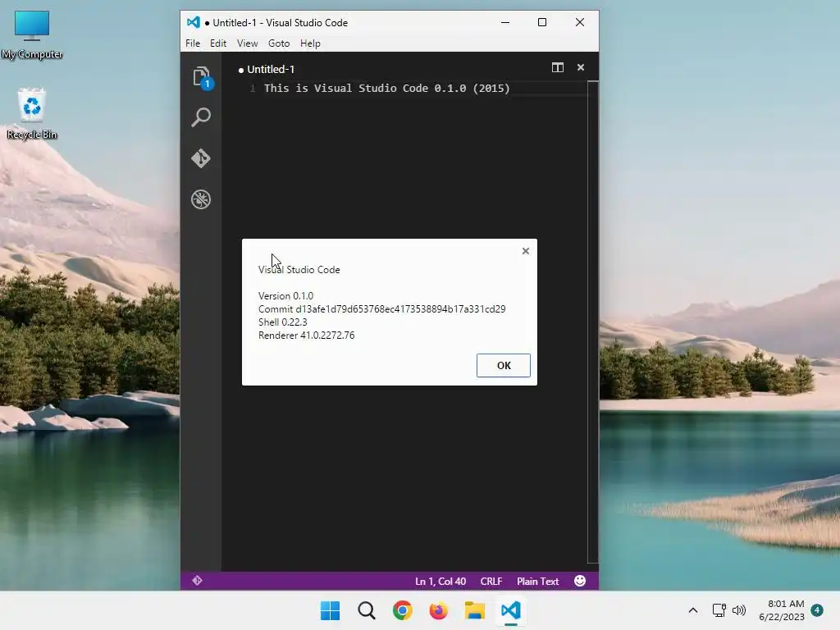This screenshot has width=840, height=630.
Task: Maximize the Visual Studio Code window
Action: tap(542, 22)
